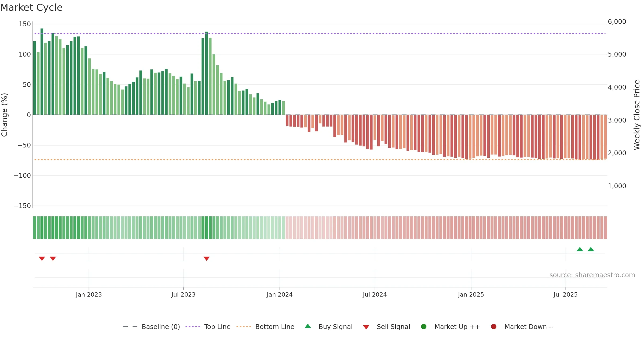Click the green Buy Signal triangle in legend
Screen dimensions: 644x362
308,326
